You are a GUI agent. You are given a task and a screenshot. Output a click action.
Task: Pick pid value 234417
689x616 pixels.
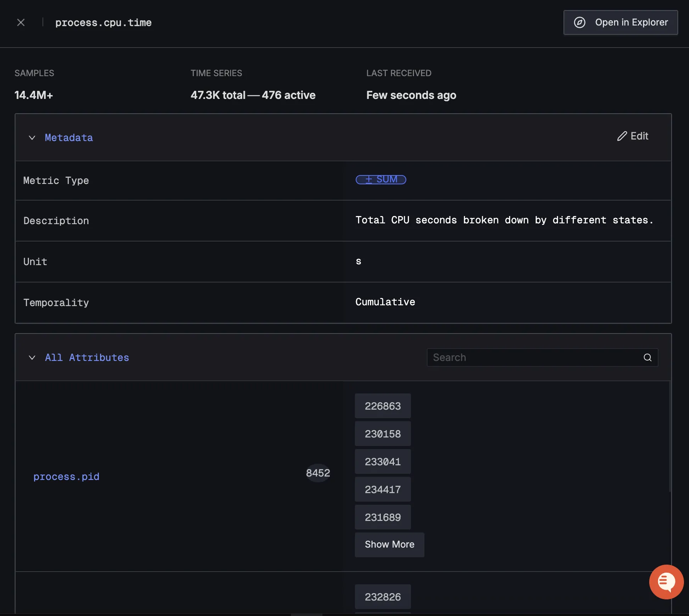pyautogui.click(x=382, y=490)
